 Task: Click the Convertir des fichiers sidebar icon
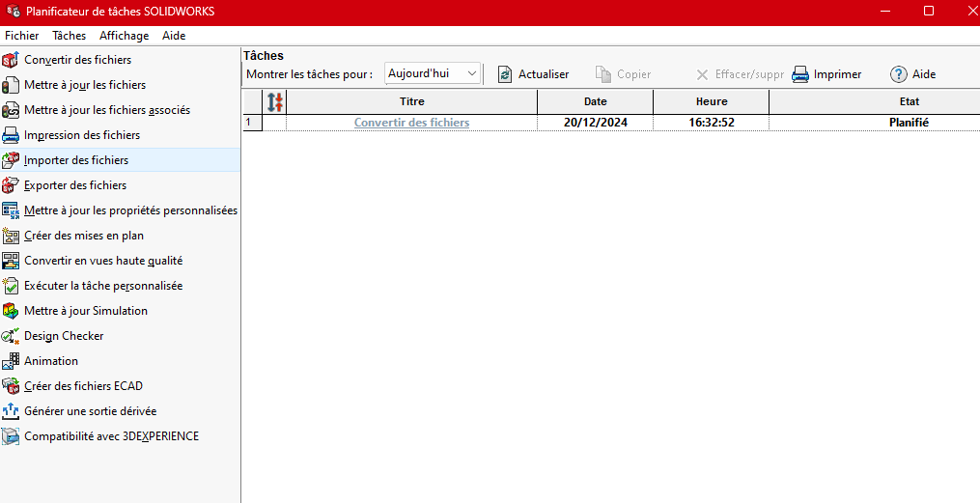10,60
